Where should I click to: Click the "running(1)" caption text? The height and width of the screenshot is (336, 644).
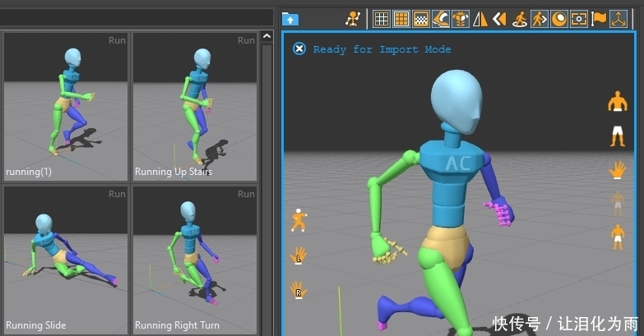(x=29, y=172)
